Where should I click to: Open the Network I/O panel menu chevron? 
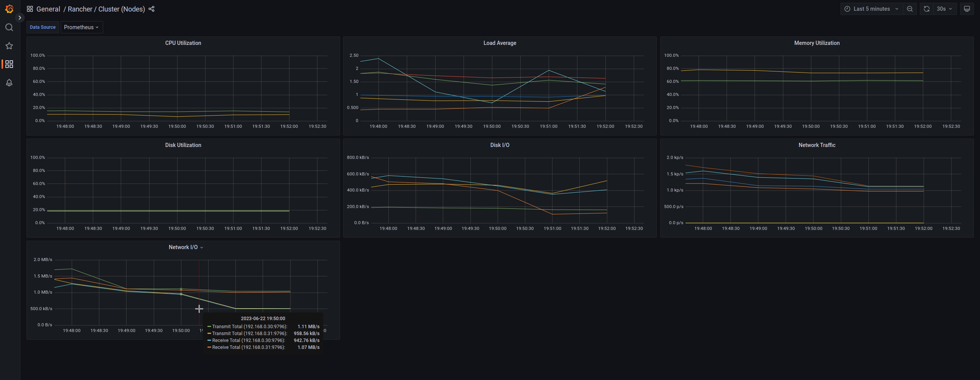click(x=202, y=247)
